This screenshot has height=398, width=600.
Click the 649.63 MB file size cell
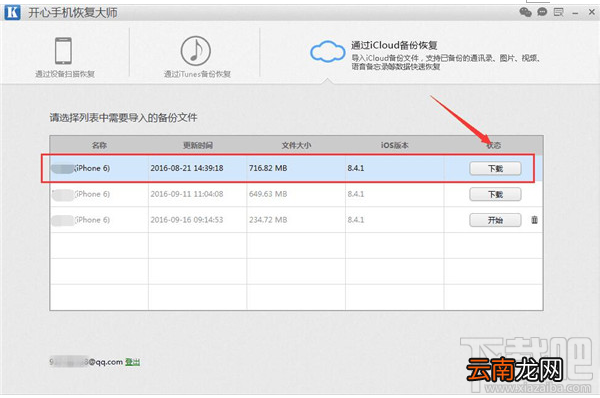point(296,194)
